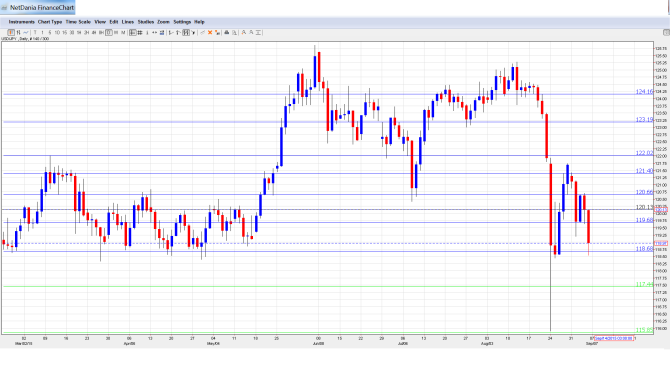Image resolution: width=670 pixels, height=377 pixels.
Task: Select the 124.16 horizontal line label
Action: click(x=644, y=91)
